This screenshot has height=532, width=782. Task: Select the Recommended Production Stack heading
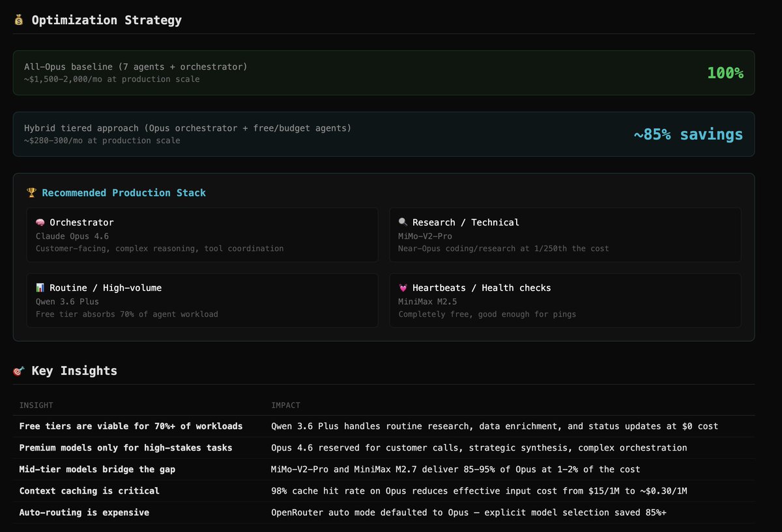pyautogui.click(x=124, y=193)
